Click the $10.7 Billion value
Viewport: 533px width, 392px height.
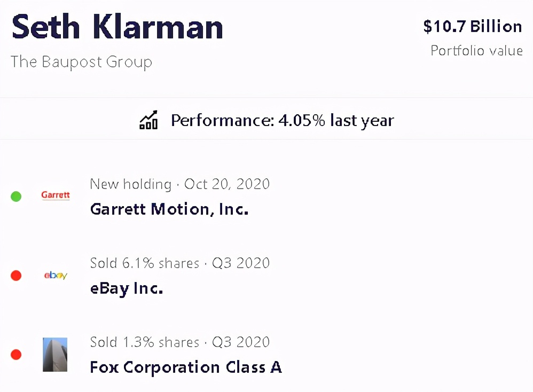tap(472, 27)
